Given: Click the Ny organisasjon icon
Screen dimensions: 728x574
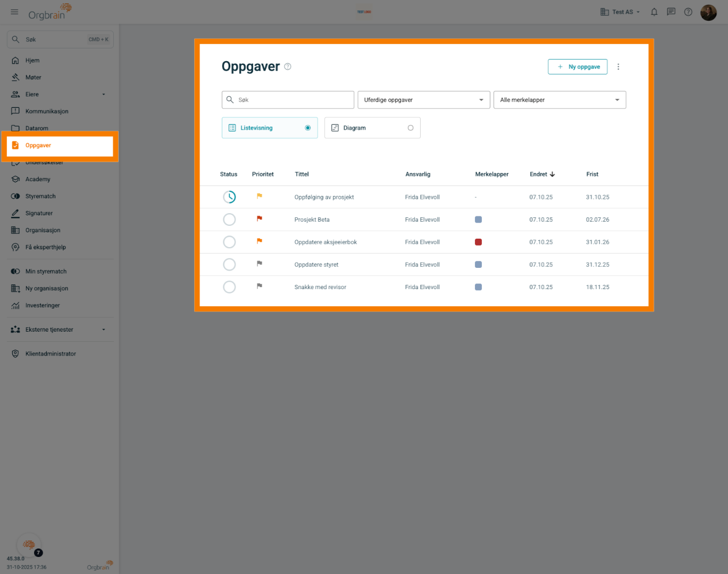Looking at the screenshot, I should pos(15,289).
